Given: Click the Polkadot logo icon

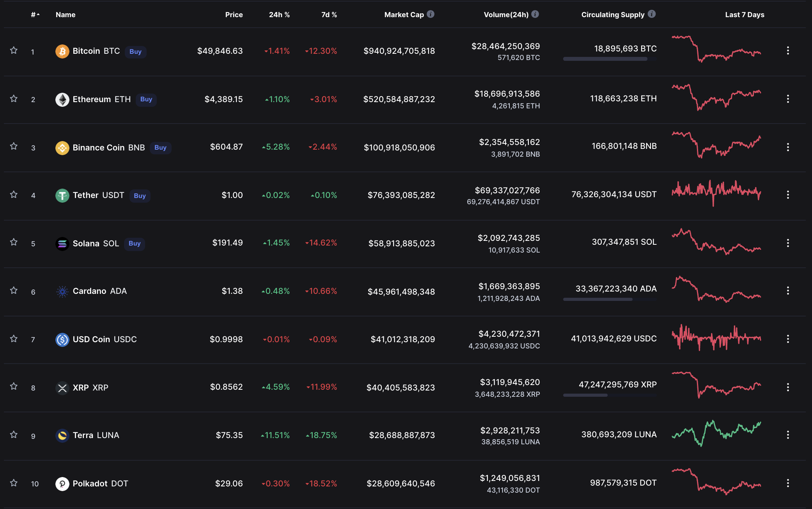Looking at the screenshot, I should tap(62, 484).
